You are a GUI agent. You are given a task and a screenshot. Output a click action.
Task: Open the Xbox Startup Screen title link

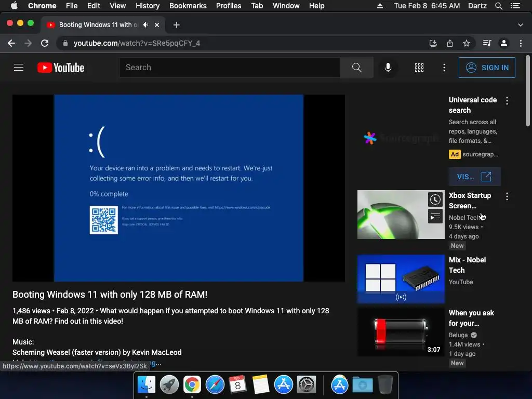pos(470,201)
